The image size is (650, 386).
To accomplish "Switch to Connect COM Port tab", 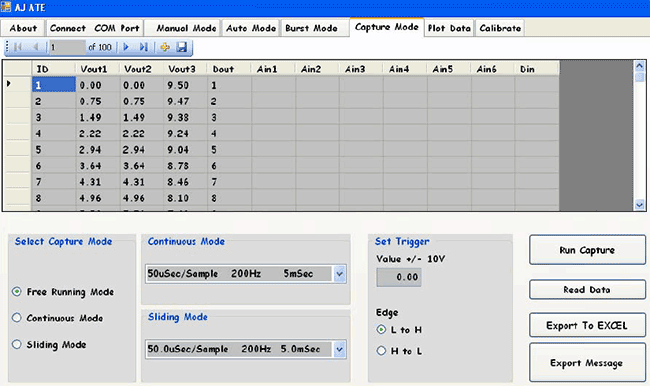I will (x=95, y=28).
